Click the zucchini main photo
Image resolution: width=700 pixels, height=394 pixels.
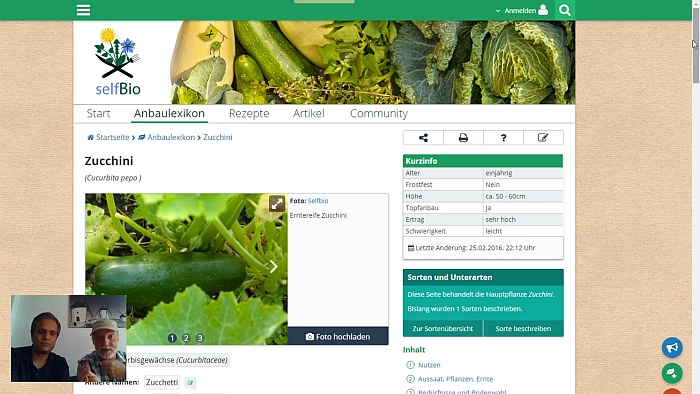187,269
